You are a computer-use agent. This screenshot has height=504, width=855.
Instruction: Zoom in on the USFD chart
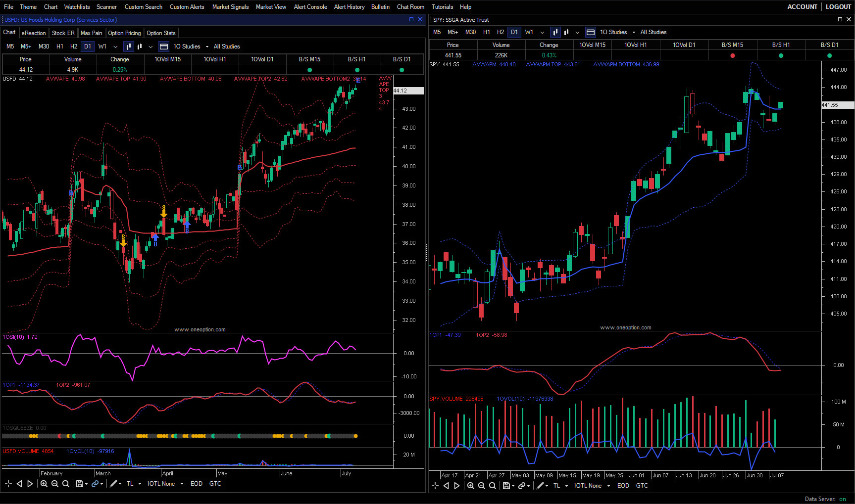coord(44,484)
